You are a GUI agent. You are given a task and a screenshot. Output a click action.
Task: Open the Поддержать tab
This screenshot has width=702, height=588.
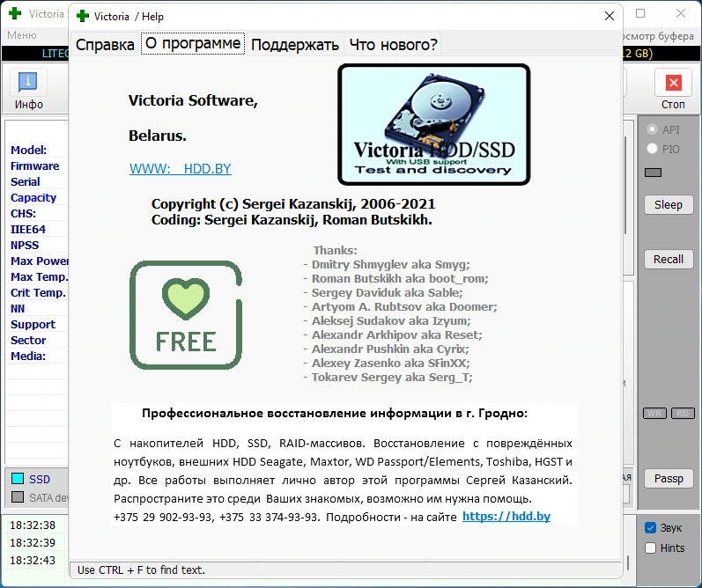coord(294,44)
